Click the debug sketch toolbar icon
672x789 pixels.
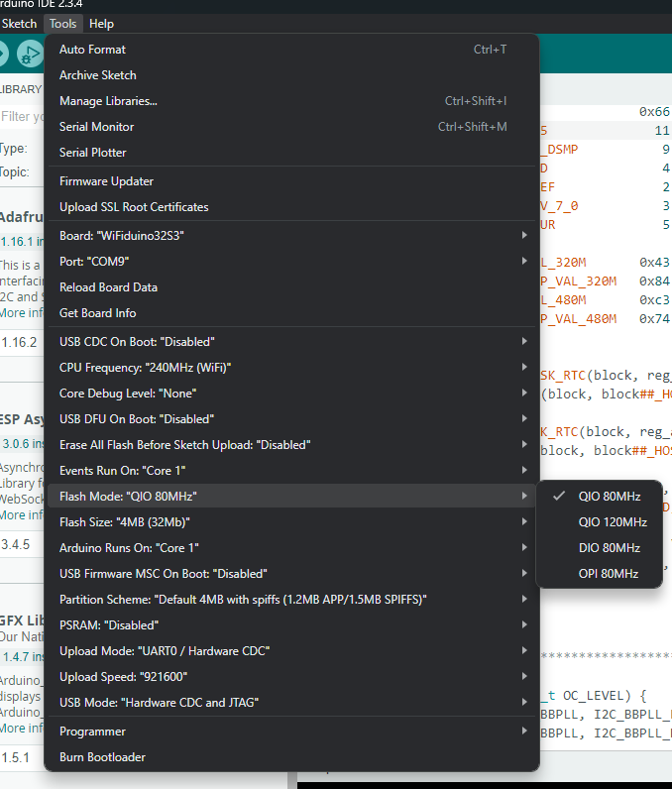coord(30,54)
